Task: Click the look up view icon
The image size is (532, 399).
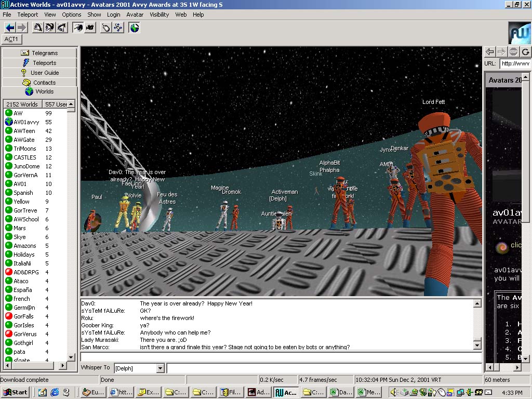Action: (38, 28)
